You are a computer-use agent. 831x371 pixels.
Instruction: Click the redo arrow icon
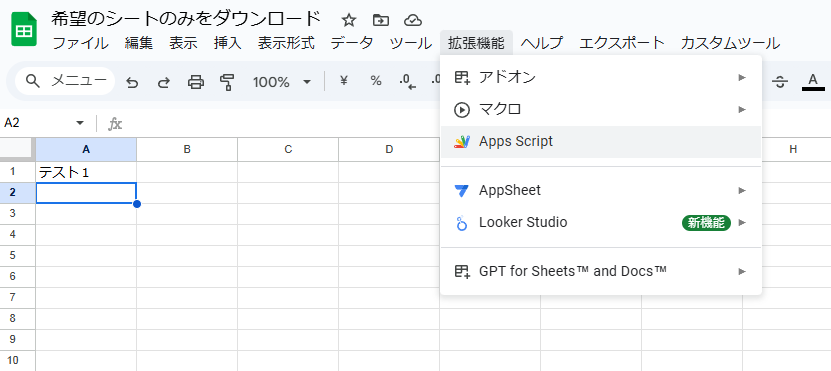164,82
